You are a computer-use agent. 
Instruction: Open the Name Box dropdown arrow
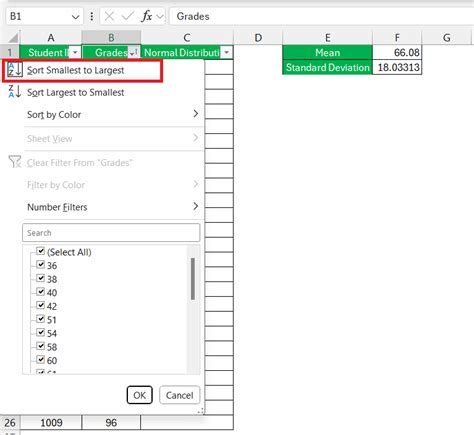click(76, 17)
